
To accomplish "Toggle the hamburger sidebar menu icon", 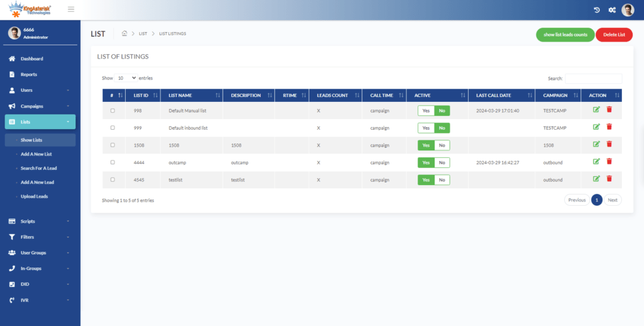I will [x=71, y=9].
